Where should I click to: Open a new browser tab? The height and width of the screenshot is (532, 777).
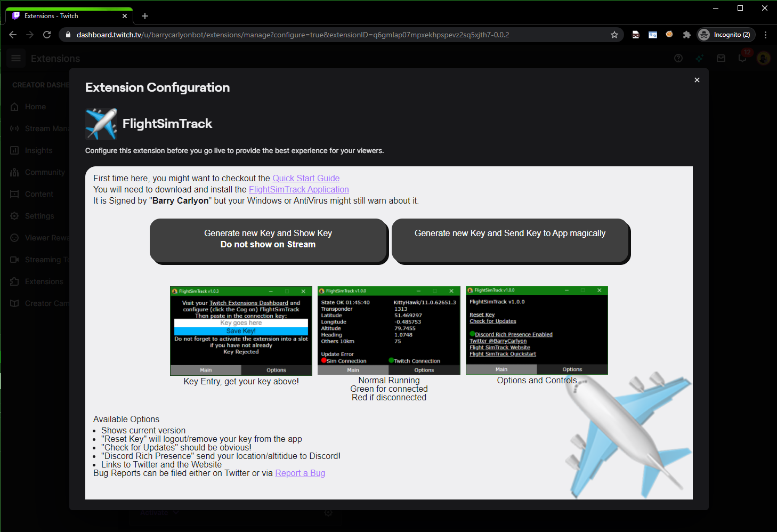click(145, 16)
